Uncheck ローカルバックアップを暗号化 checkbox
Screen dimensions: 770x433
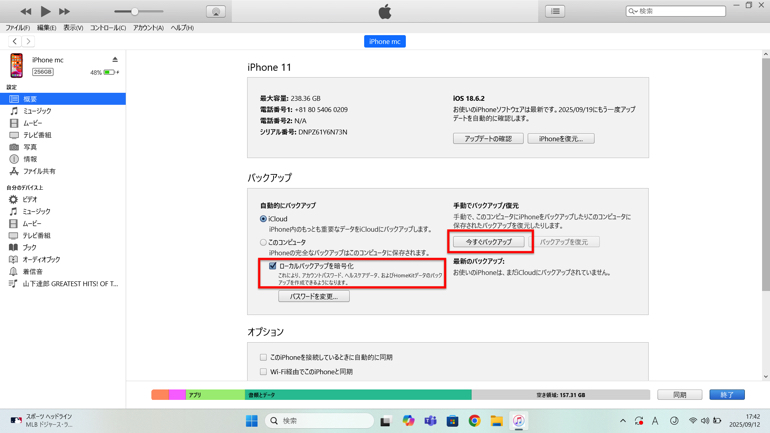[272, 266]
